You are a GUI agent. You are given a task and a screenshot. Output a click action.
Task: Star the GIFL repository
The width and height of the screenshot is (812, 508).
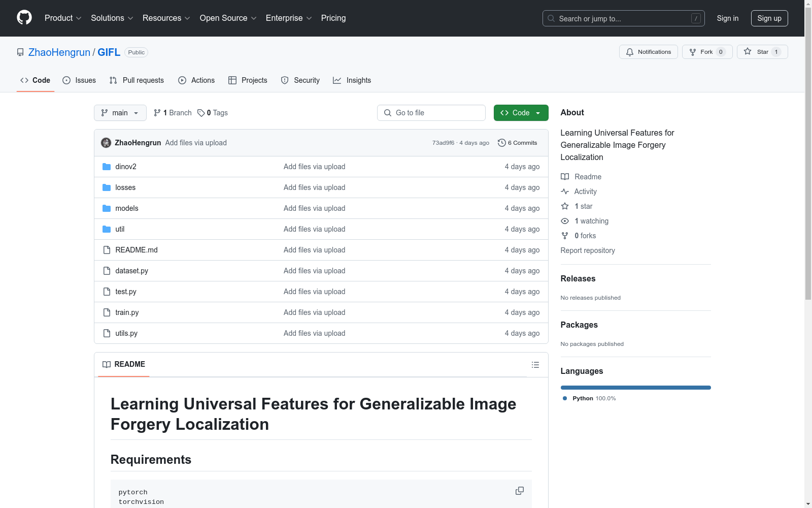pos(762,52)
